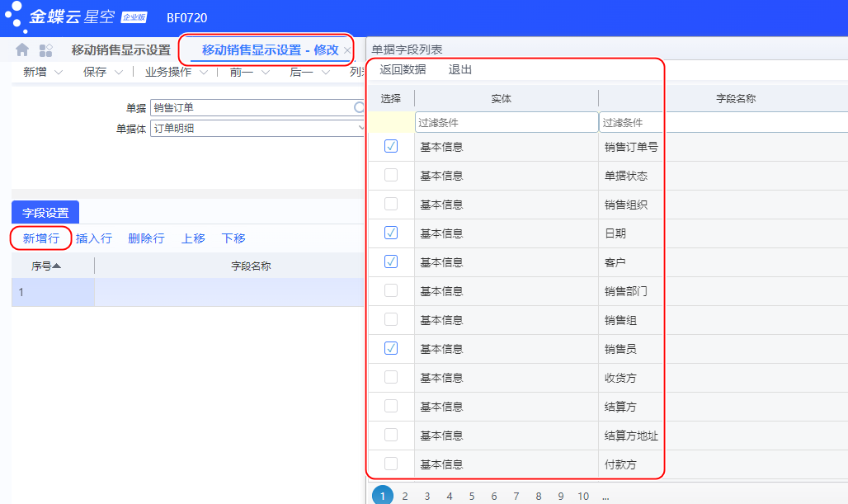Image resolution: width=848 pixels, height=504 pixels.
Task: Open the app grid menu icon
Action: tap(46, 50)
